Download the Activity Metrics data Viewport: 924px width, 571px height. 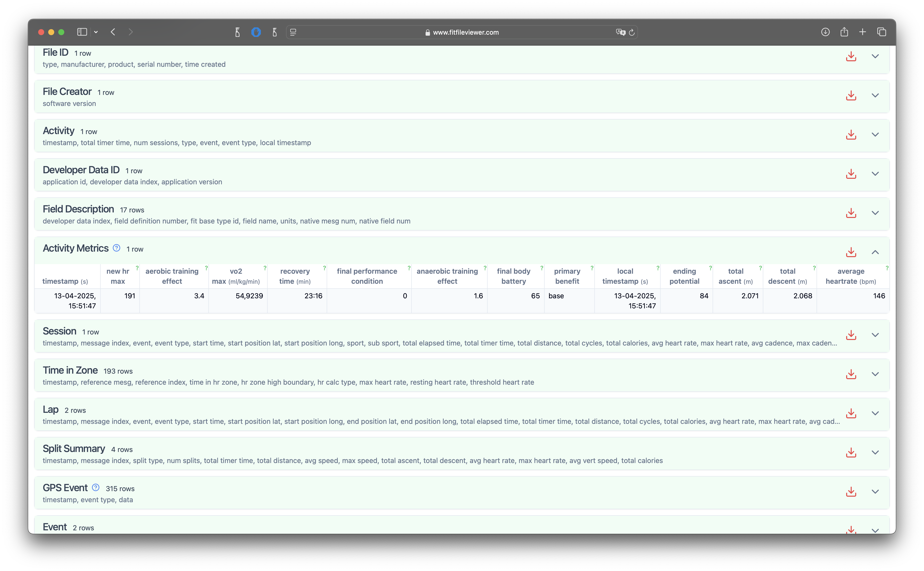[x=851, y=252]
